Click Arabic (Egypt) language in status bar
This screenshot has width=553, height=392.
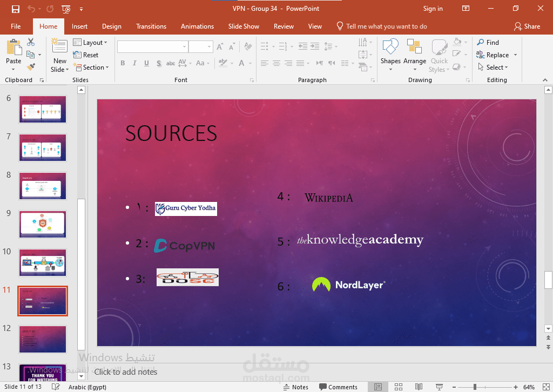coord(87,387)
